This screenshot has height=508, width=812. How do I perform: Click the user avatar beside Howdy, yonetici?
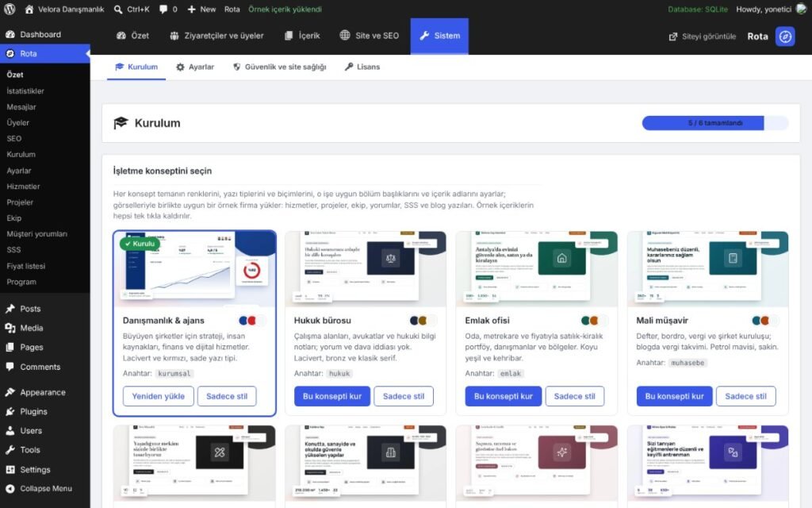click(801, 9)
